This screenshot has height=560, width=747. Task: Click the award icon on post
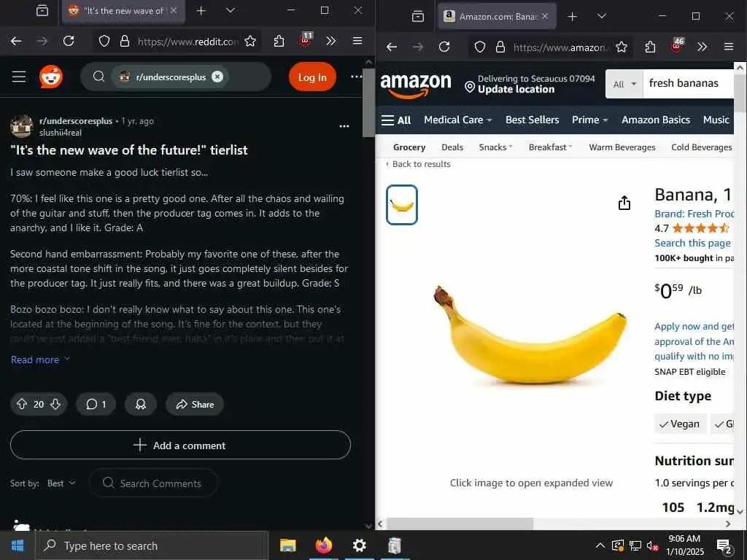[x=141, y=404]
